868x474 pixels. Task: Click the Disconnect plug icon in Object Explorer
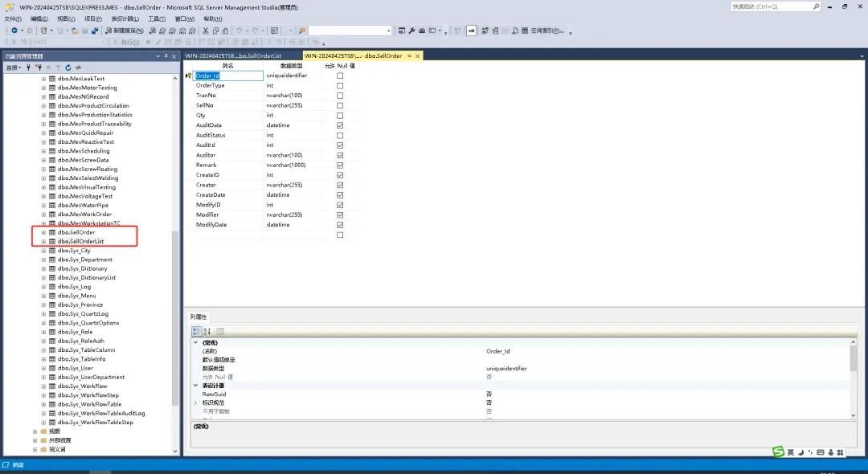click(39, 67)
